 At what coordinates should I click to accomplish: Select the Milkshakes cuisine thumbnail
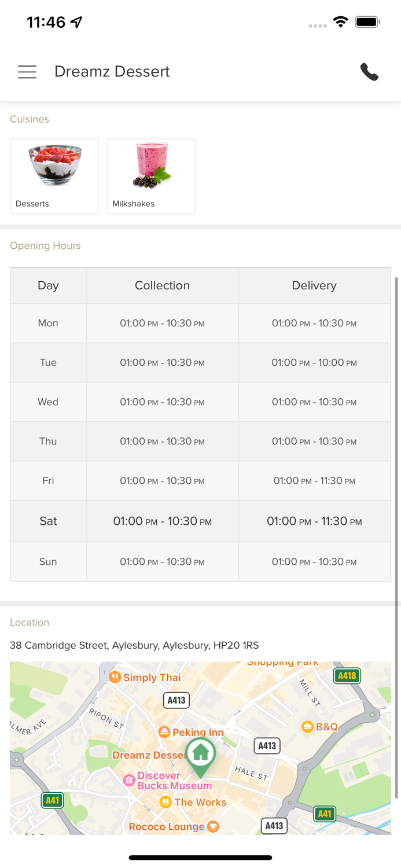[x=151, y=176]
